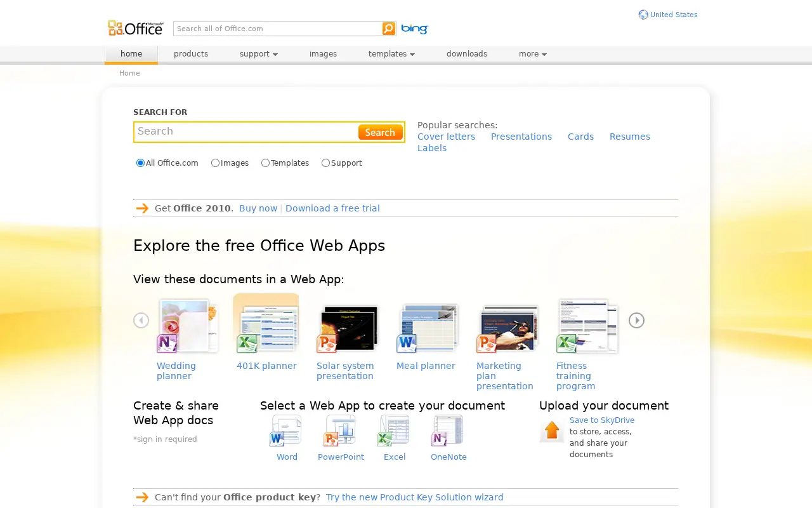Select the Support radio button

(x=325, y=163)
